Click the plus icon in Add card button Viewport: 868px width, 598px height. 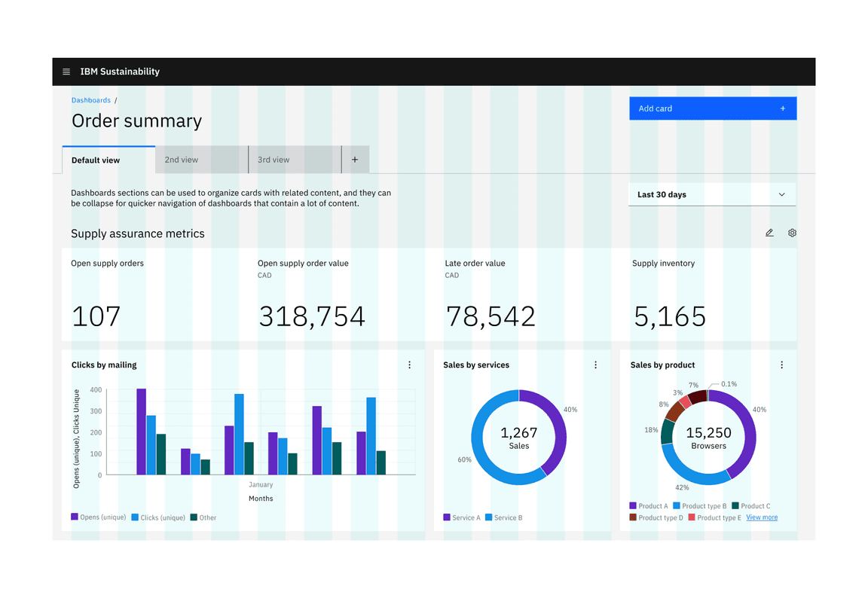783,108
